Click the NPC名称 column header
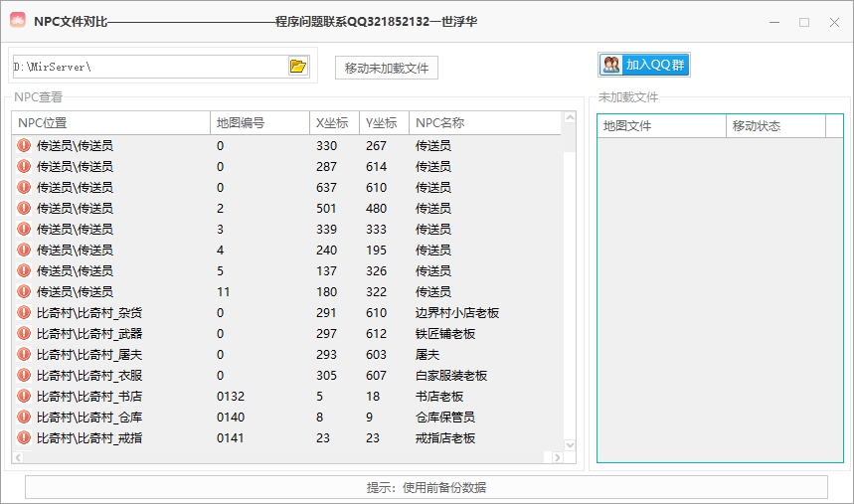Viewport: 854px width, 504px height. point(485,122)
